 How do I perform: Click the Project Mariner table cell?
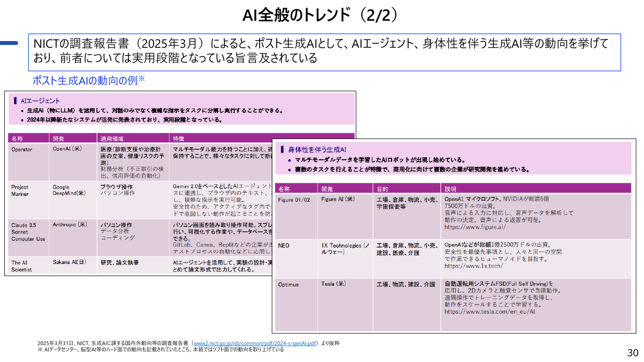[29, 200]
